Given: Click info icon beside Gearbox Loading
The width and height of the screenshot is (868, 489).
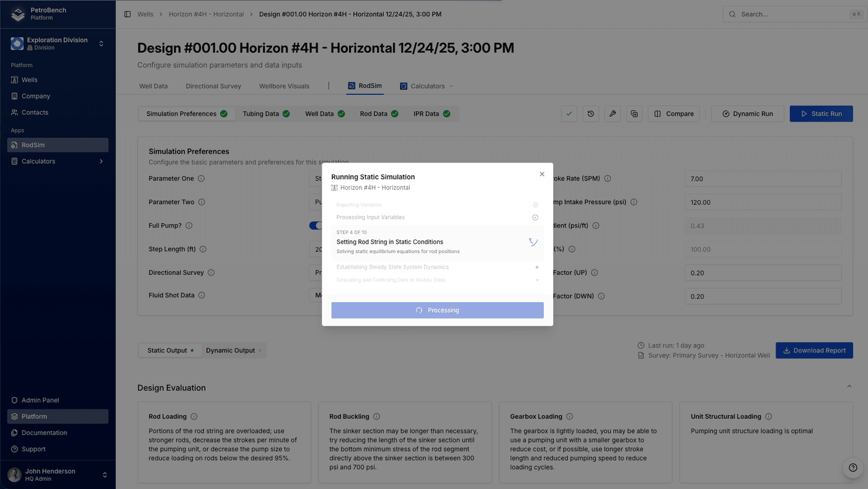Looking at the screenshot, I should (569, 417).
